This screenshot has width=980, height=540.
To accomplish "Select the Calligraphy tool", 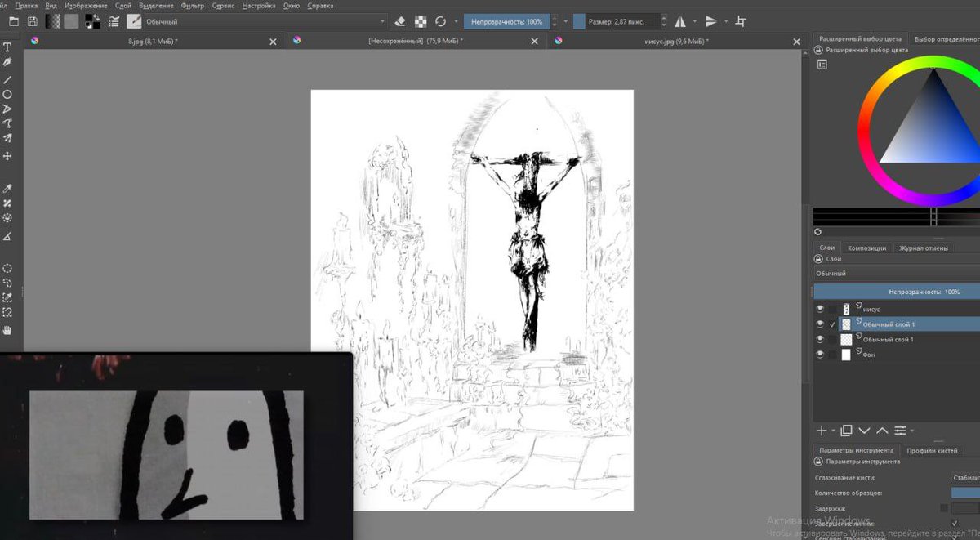I will point(7,63).
